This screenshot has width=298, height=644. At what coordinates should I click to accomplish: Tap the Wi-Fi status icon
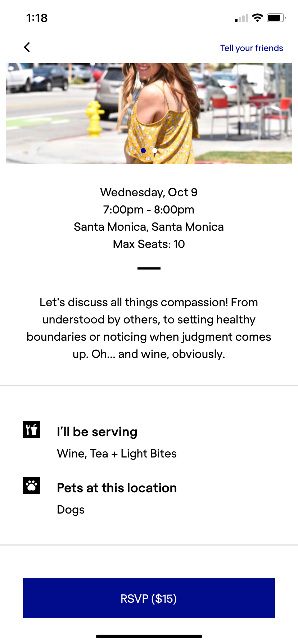point(257,18)
